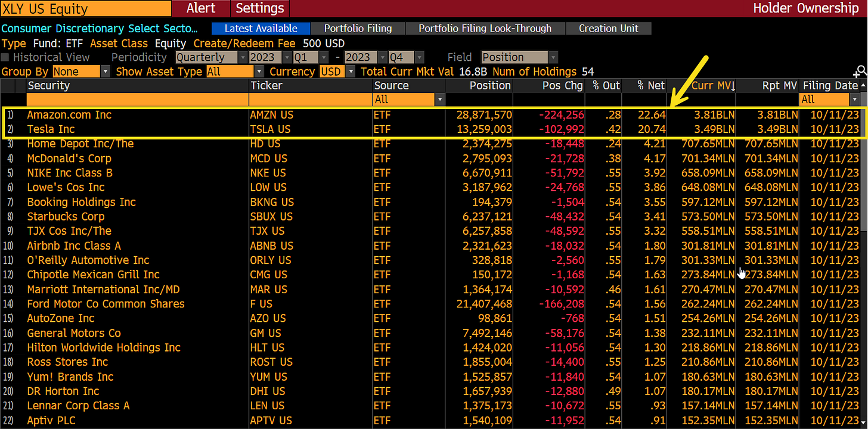Click the AMZN US ticker cell
This screenshot has width=868, height=429.
[271, 115]
